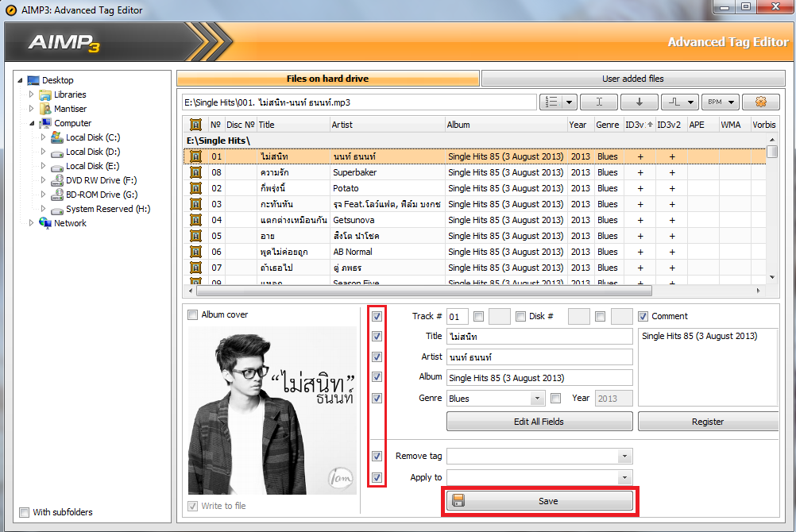The width and height of the screenshot is (796, 532).
Task: Click the vertical scrollbar down arrow
Action: (x=772, y=277)
